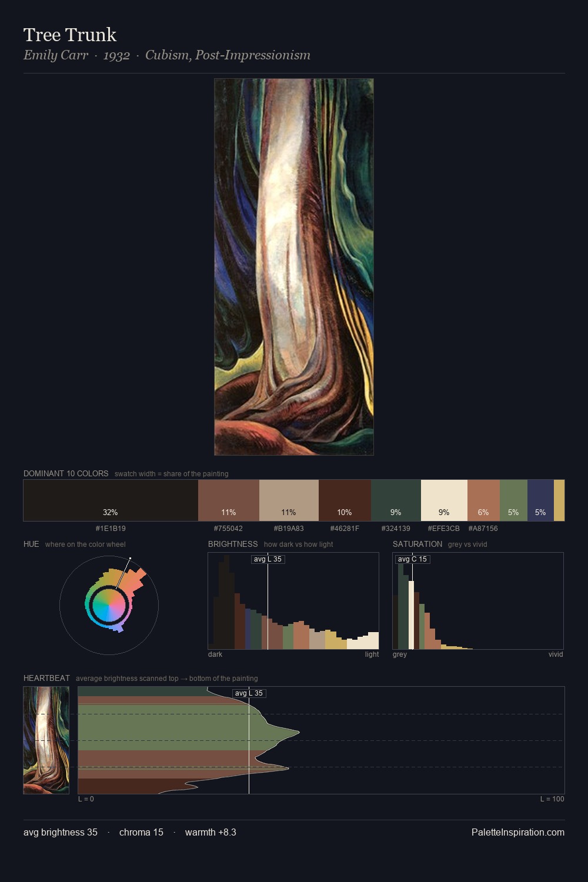The image size is (588, 882).
Task: Click the 'grey' axis label under saturation
Action: tap(400, 654)
